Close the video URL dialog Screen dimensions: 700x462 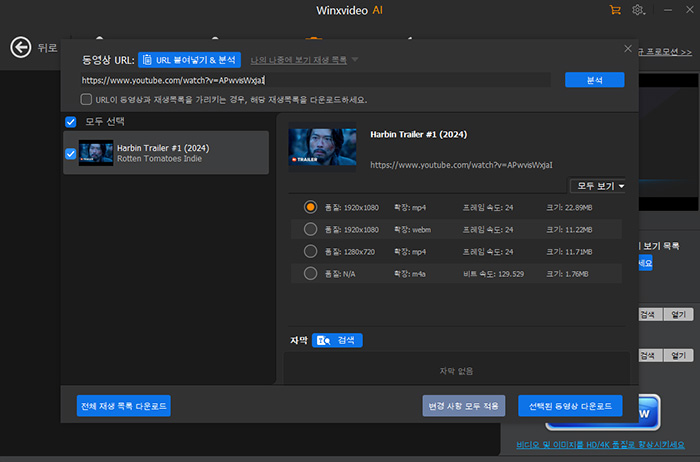(x=628, y=49)
